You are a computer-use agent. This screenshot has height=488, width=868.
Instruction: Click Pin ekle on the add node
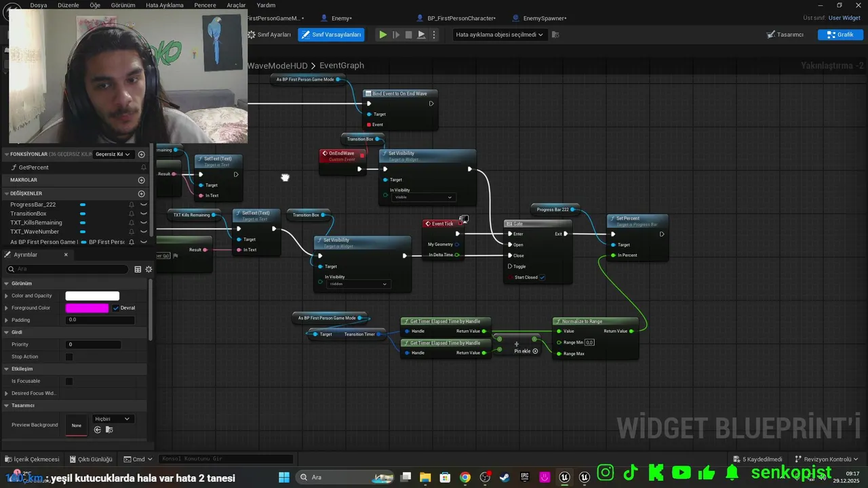pos(526,351)
